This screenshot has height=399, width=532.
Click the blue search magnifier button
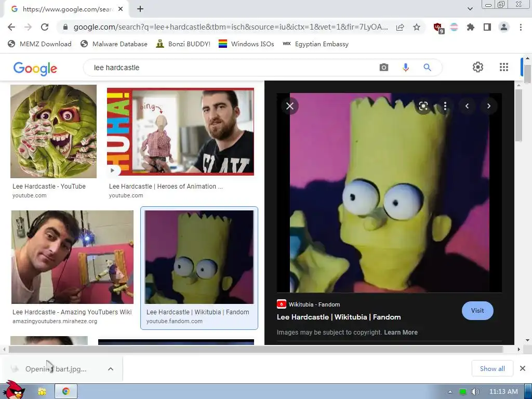pyautogui.click(x=427, y=67)
